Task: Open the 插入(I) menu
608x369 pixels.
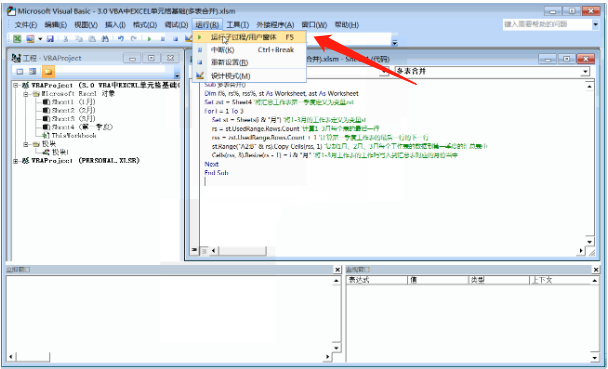Action: (x=115, y=25)
